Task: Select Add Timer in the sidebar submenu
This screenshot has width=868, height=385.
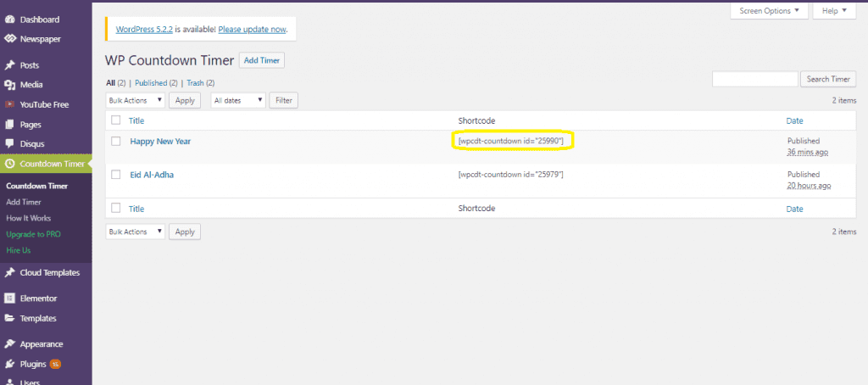Action: pyautogui.click(x=24, y=202)
